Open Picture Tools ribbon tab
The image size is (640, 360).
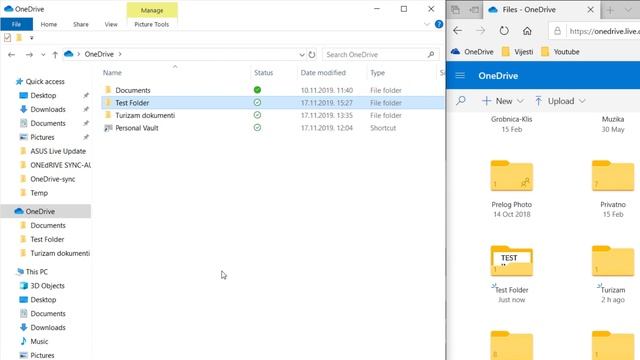151,24
